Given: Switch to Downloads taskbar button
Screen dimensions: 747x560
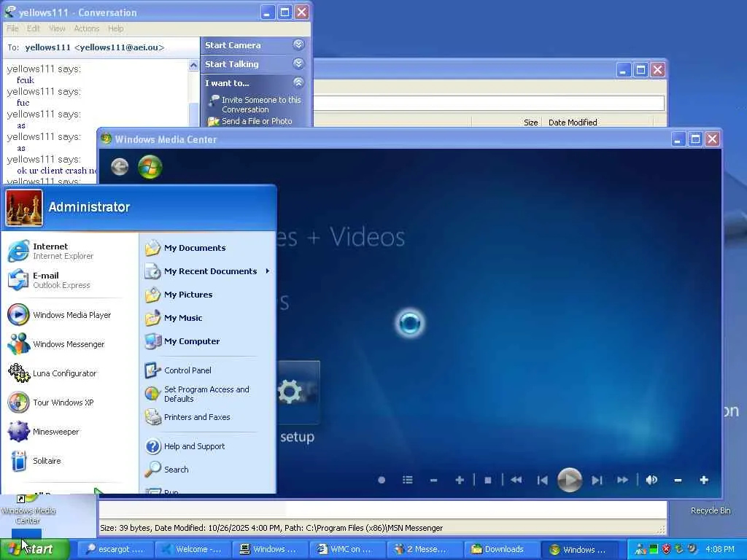Looking at the screenshot, I should click(x=500, y=549).
